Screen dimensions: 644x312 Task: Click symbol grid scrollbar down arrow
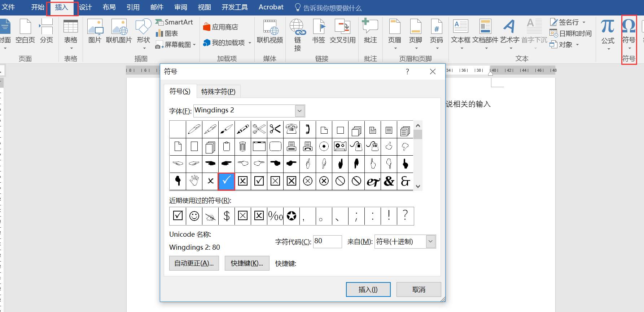point(418,186)
